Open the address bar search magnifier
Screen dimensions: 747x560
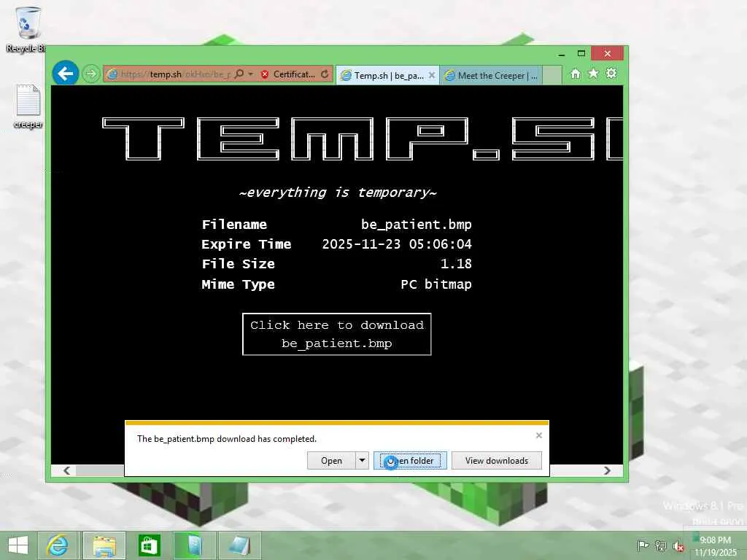239,74
